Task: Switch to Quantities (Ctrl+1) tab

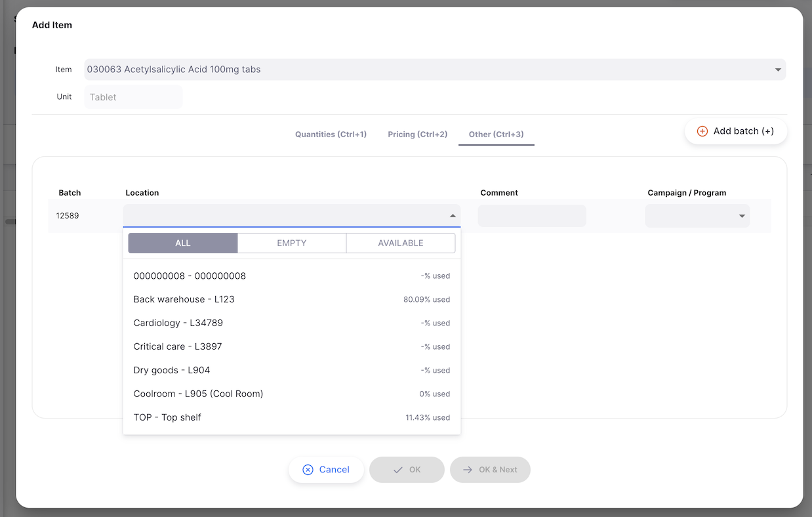Action: [331, 134]
